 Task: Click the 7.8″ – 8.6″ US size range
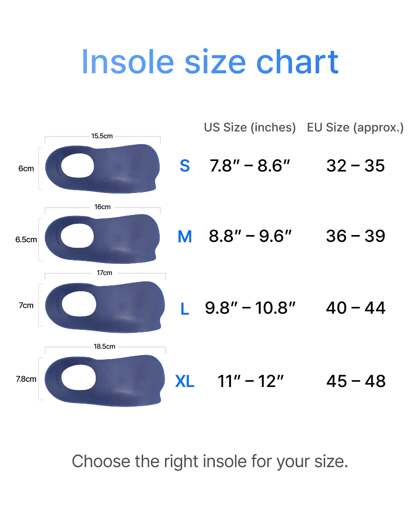[x=250, y=166]
